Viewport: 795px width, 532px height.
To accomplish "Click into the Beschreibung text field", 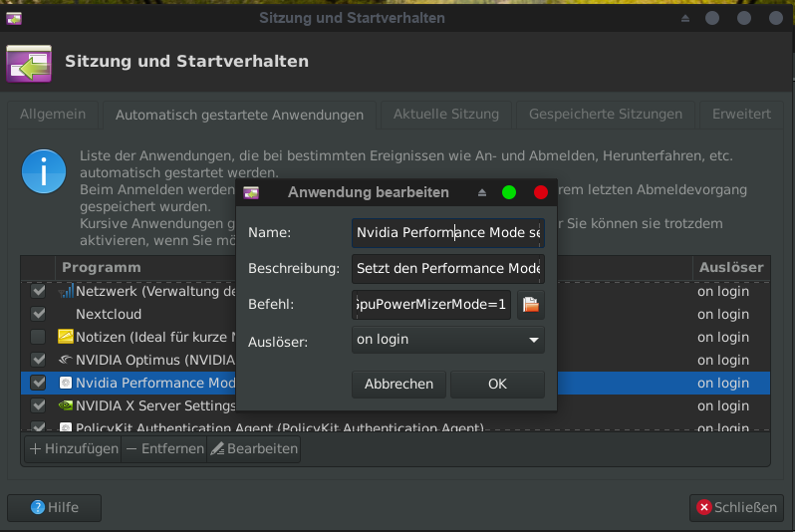I will tap(447, 269).
